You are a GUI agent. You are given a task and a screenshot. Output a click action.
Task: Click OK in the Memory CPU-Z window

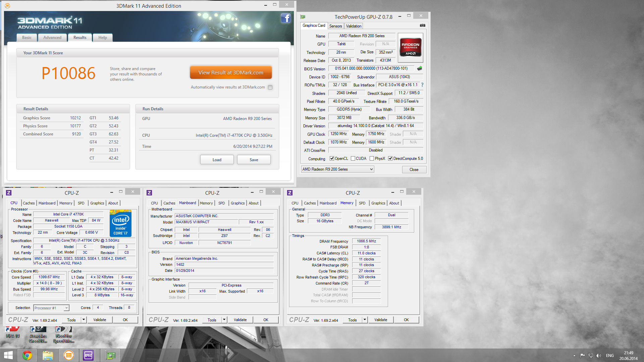tap(406, 320)
